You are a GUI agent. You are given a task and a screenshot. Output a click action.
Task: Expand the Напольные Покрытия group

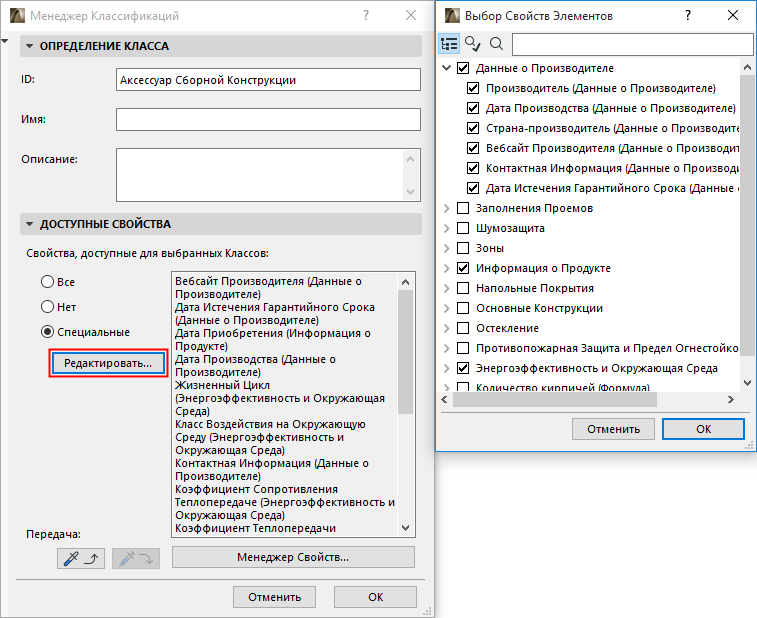(x=447, y=288)
